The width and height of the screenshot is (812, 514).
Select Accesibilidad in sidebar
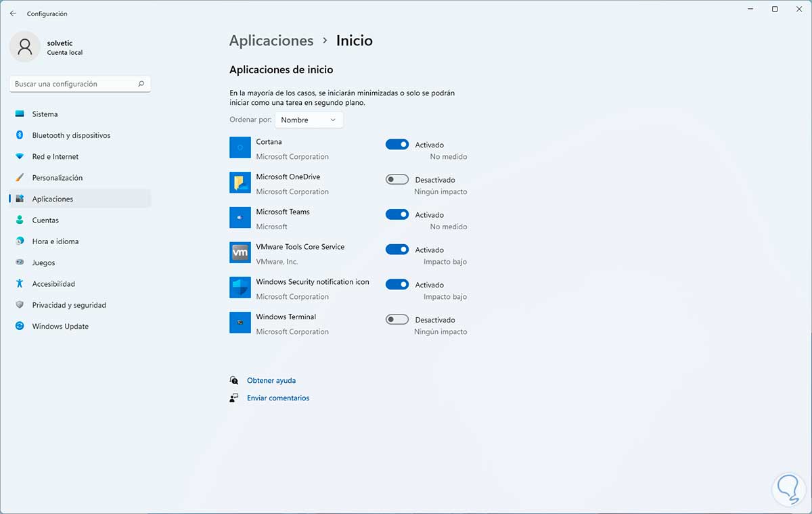point(80,283)
